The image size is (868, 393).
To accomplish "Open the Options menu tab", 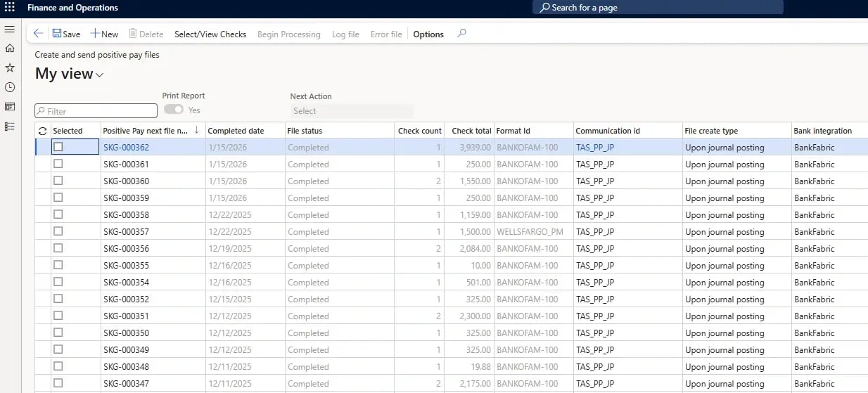I will coord(428,34).
